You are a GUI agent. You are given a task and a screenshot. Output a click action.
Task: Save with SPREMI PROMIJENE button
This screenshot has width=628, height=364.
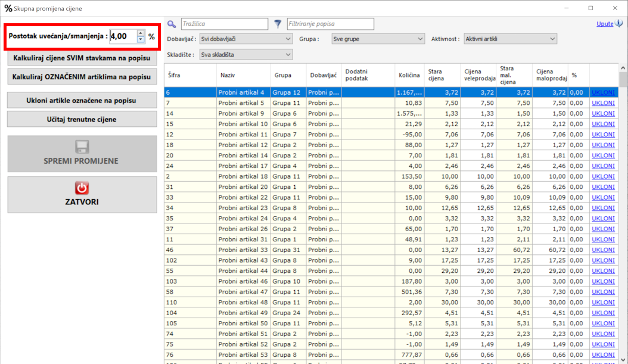pos(82,153)
